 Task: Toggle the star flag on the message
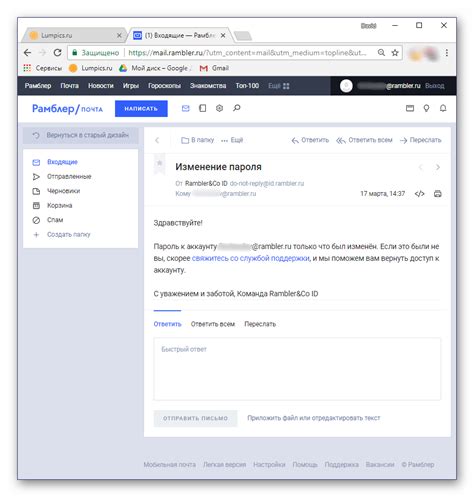coord(160,163)
